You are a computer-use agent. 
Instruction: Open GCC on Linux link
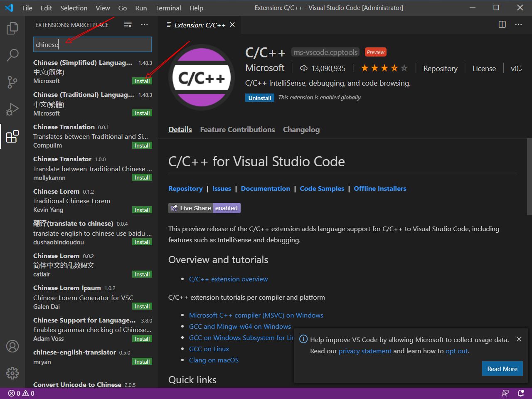209,349
